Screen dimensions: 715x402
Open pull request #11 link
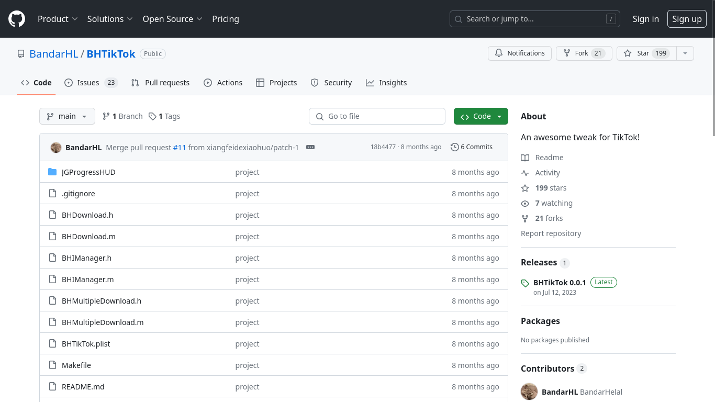(179, 147)
